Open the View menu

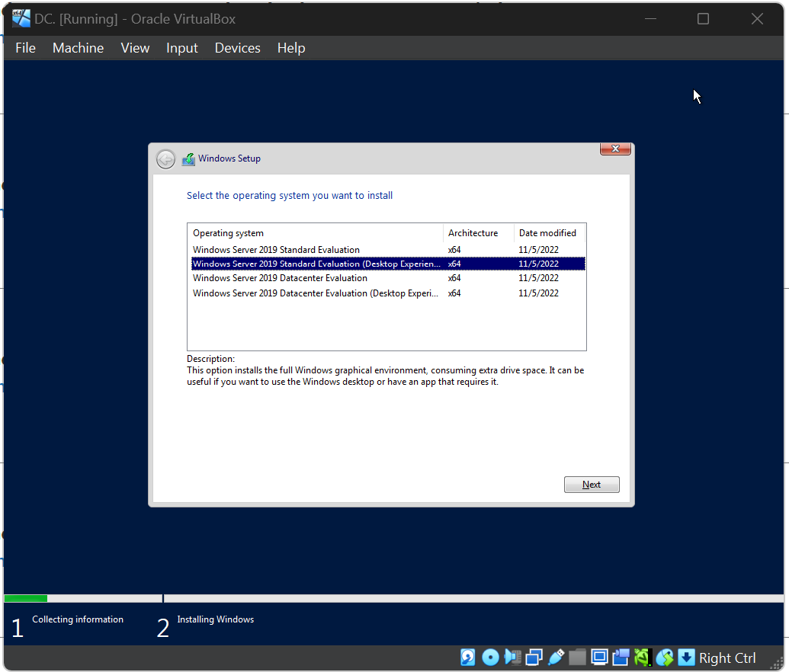135,48
